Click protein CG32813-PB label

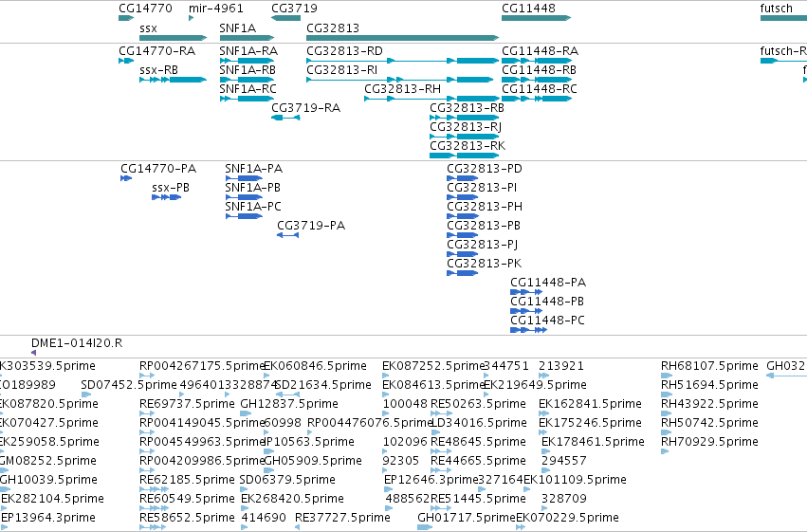484,226
